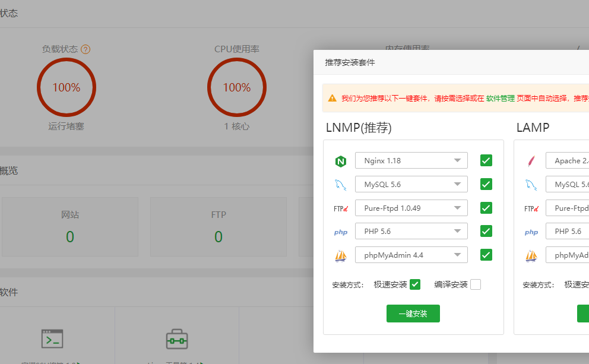Click the CPU使用率 100% circular gauge
This screenshot has width=589, height=364.
[x=237, y=87]
